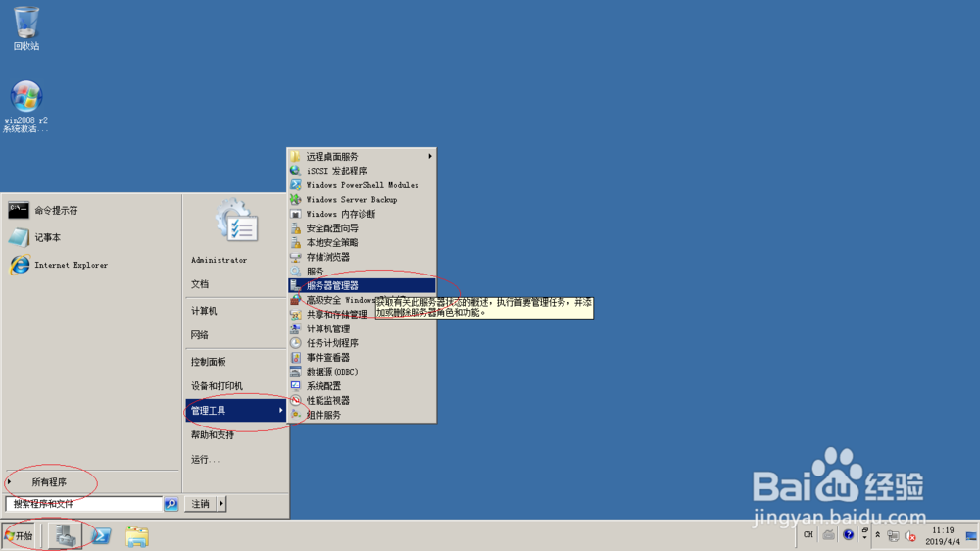Open 记事本 from the Start menu
The height and width of the screenshot is (551, 980).
pyautogui.click(x=92, y=237)
